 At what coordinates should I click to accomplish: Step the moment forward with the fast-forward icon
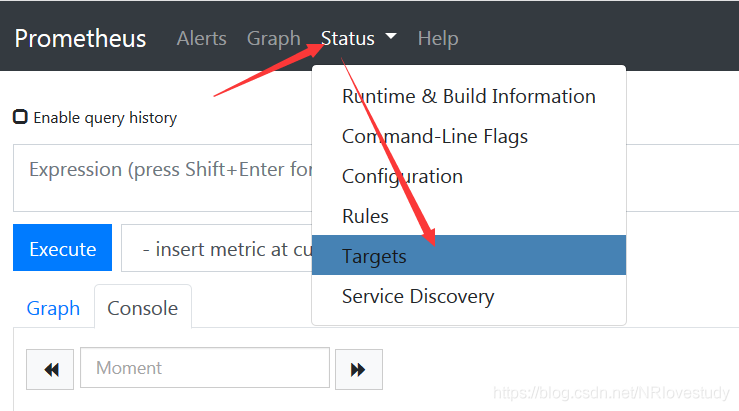(358, 369)
